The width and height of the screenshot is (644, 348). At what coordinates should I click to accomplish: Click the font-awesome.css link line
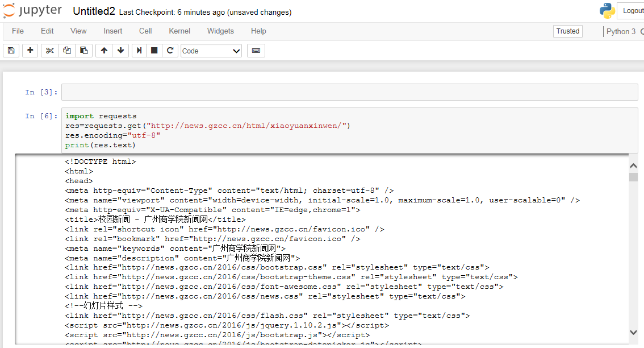click(284, 287)
